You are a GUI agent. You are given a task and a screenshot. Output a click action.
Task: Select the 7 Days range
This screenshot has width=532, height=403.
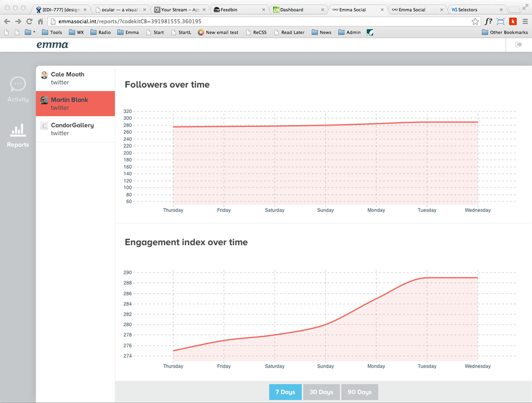pyautogui.click(x=285, y=392)
